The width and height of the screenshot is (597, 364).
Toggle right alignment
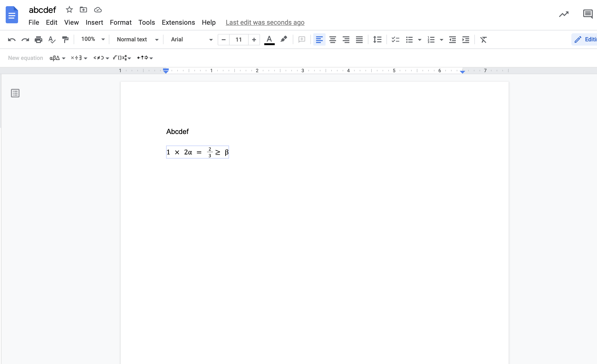[346, 39]
